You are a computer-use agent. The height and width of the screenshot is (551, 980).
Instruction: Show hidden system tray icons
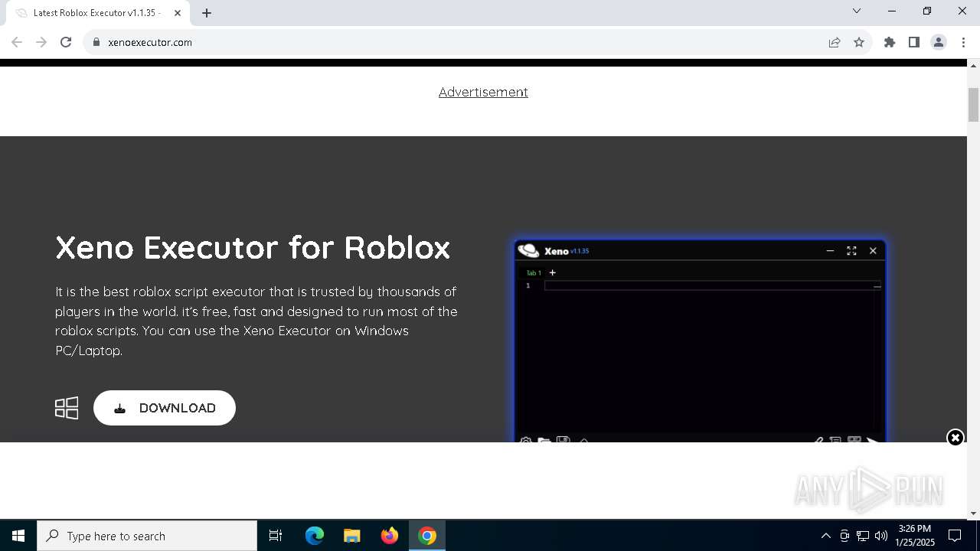825,536
